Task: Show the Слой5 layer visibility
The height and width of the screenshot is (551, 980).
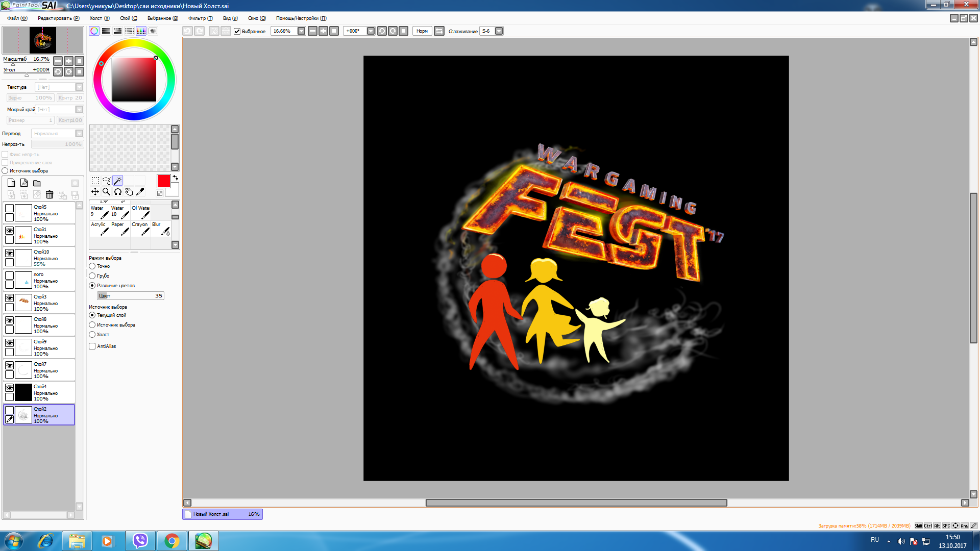Action: point(9,208)
